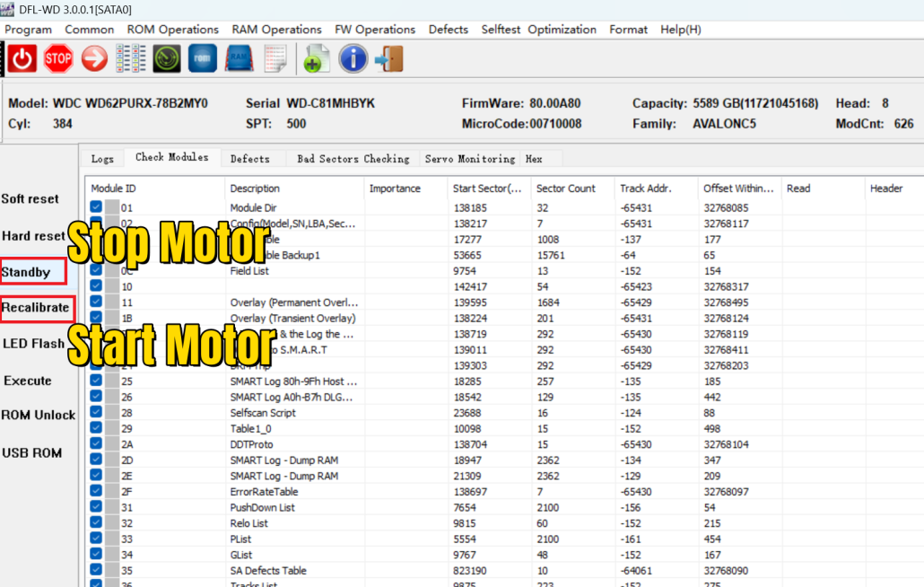The height and width of the screenshot is (587, 924).
Task: Click the Soft reset button
Action: tap(31, 199)
